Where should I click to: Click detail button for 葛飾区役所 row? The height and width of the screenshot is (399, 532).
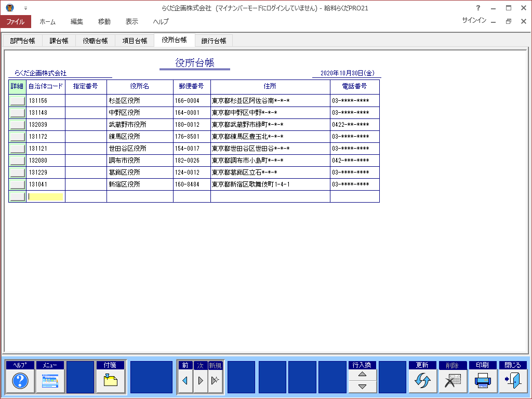pyautogui.click(x=17, y=172)
